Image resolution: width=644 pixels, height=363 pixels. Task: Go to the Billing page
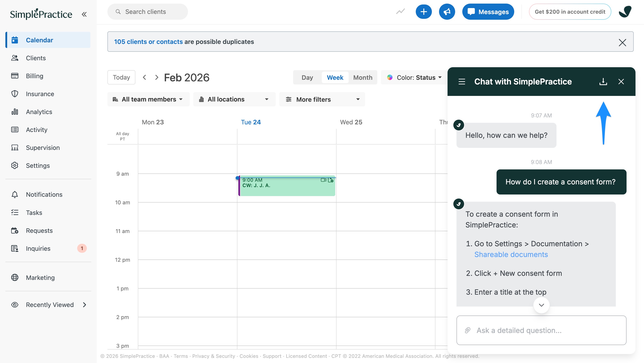coord(48,76)
